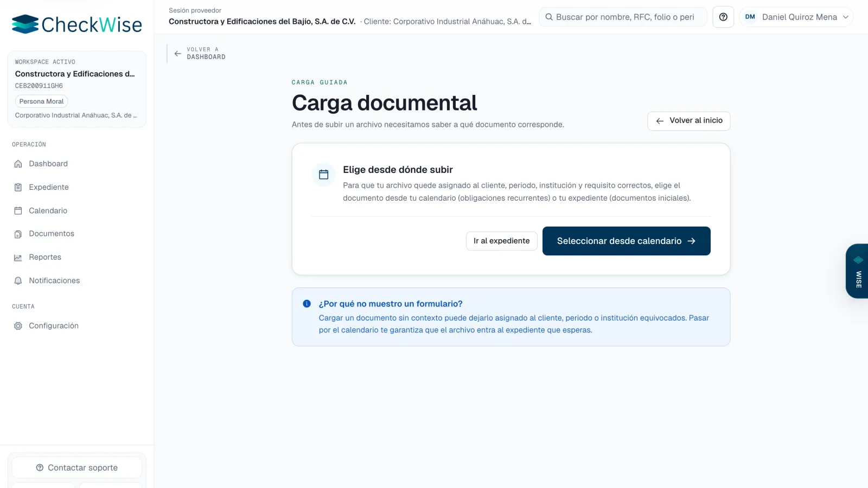Viewport: 868px width, 488px height.
Task: Open Reportes from the sidebar
Action: (x=76, y=257)
